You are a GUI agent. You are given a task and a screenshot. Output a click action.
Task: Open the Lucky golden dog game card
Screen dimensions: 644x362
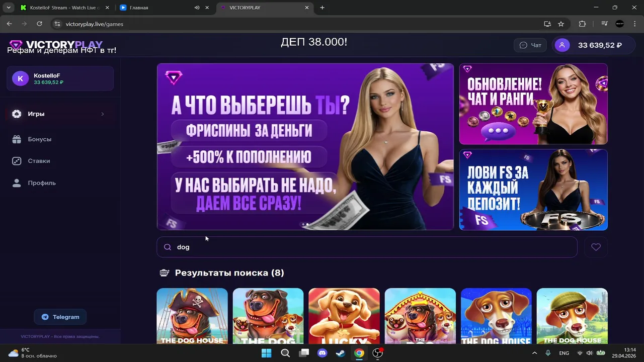coord(344,316)
